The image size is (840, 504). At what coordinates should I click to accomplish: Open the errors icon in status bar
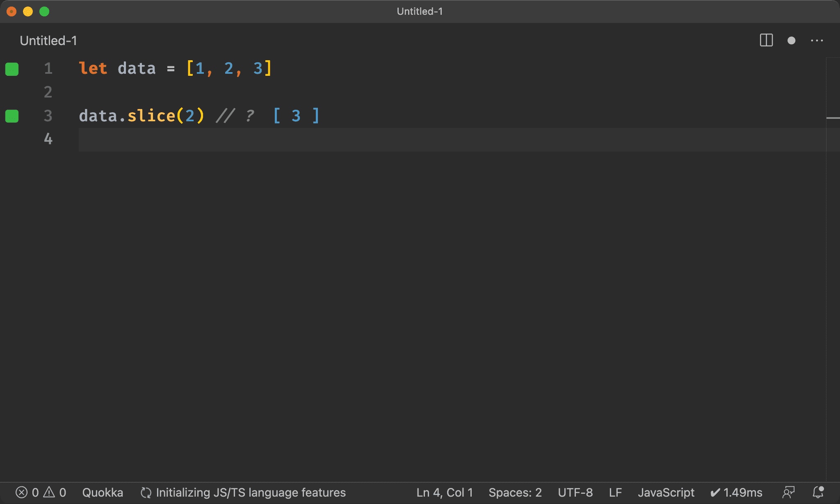click(21, 492)
